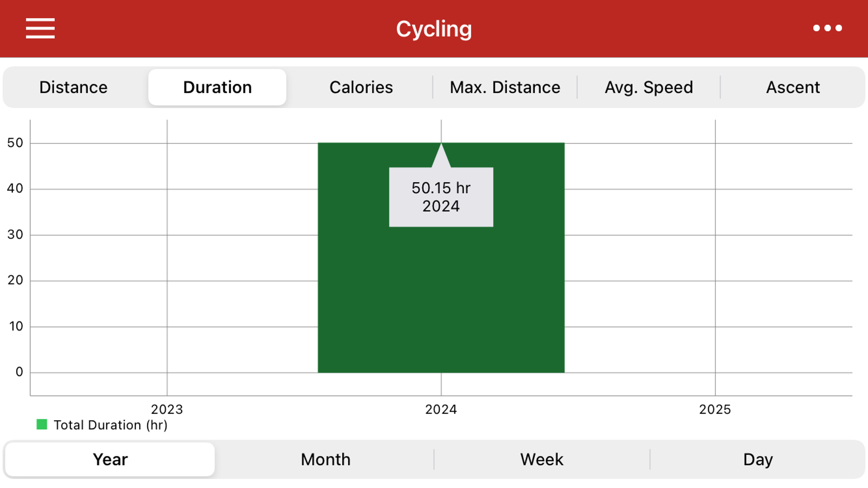Click the Total Duration (hr) legend label
Screen dimensions: 868x488
(111, 425)
